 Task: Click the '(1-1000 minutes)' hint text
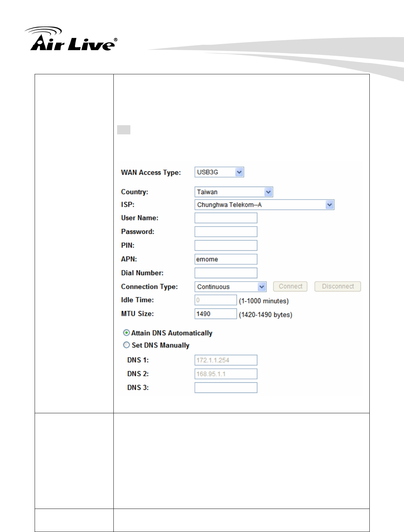pyautogui.click(x=264, y=301)
